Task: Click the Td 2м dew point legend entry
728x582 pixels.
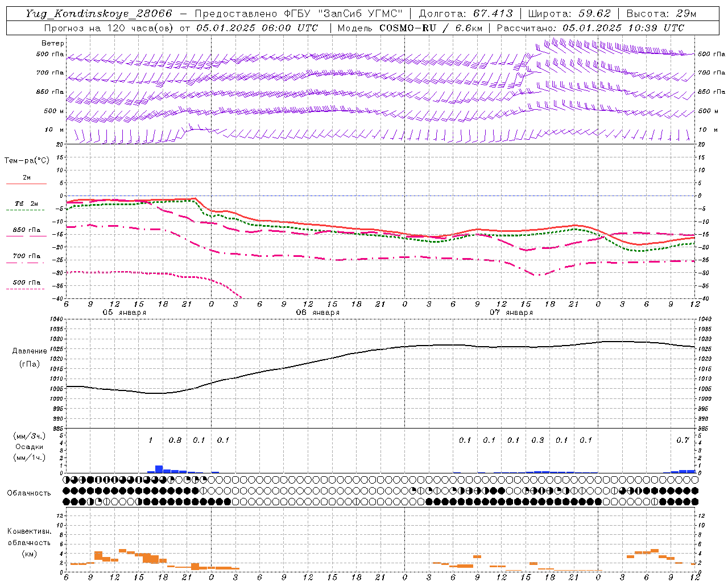Action: pyautogui.click(x=27, y=203)
